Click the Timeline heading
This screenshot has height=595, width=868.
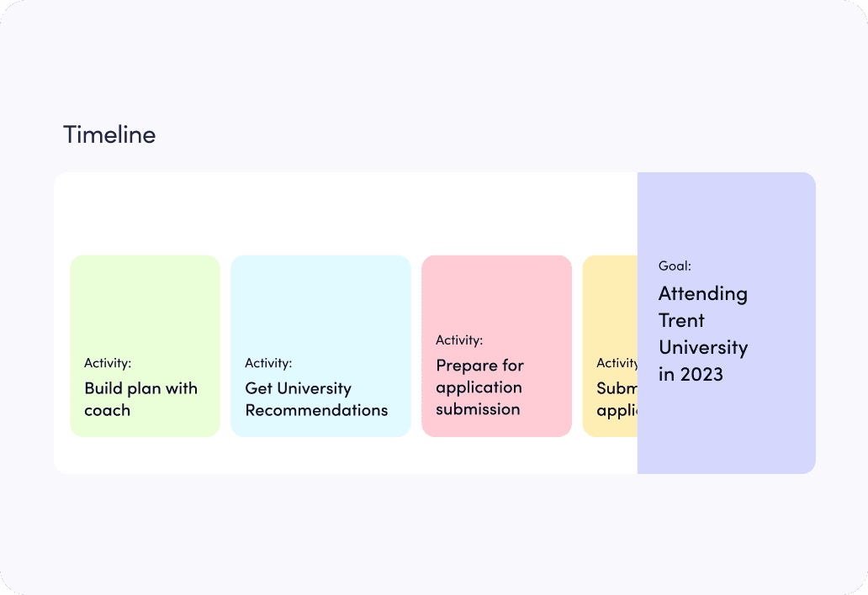[109, 134]
